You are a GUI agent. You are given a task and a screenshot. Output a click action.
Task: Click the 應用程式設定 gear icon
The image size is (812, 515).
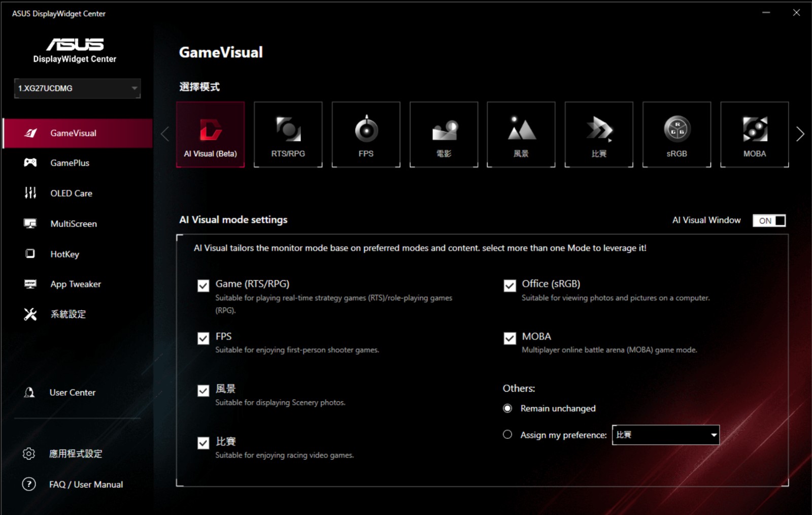[x=29, y=454]
